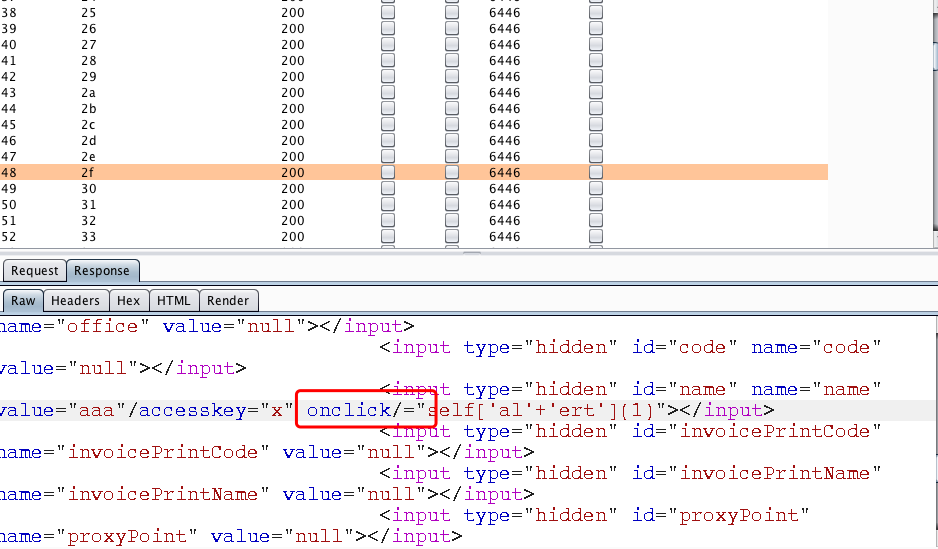This screenshot has width=938, height=549.
Task: Click length 6446 in row 45
Action: click(504, 125)
